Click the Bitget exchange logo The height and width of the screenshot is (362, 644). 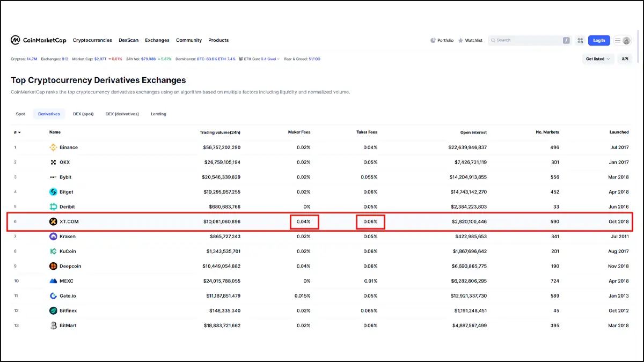point(53,192)
